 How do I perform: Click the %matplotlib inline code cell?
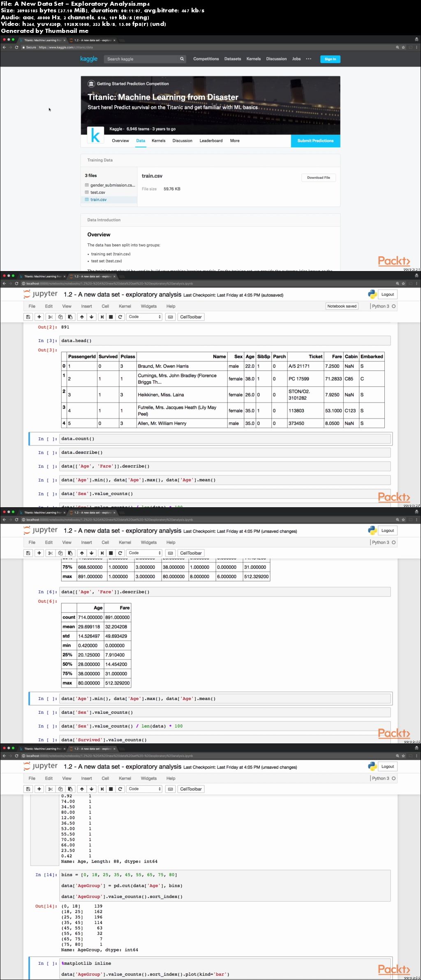point(225,968)
